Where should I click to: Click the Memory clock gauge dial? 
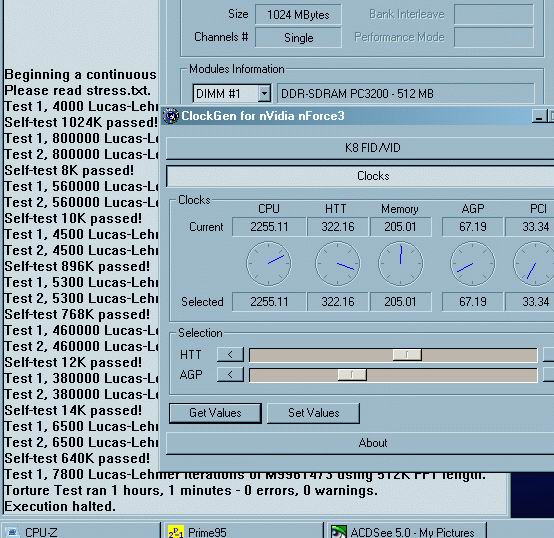point(400,264)
